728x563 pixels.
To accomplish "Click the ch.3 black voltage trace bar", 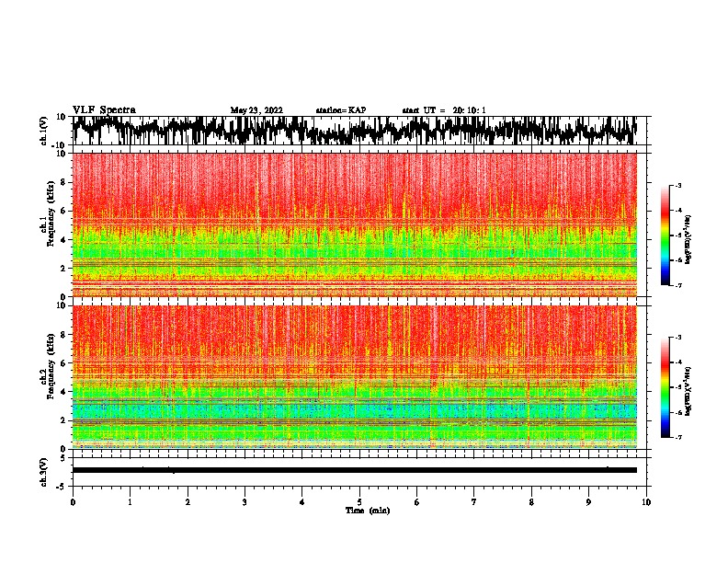I will pyautogui.click(x=355, y=470).
